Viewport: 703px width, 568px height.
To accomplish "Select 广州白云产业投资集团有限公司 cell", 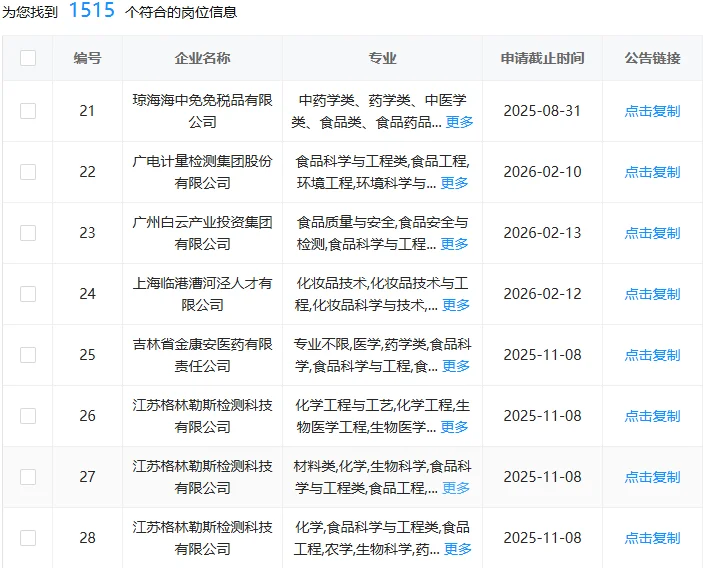I will [202, 233].
